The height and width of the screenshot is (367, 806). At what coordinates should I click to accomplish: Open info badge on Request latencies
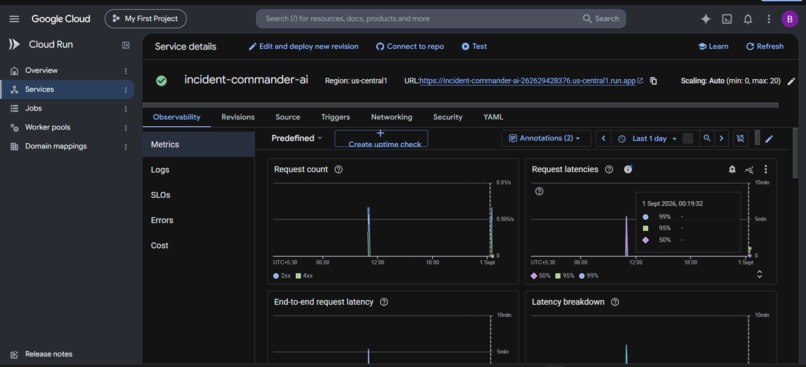[x=628, y=169]
